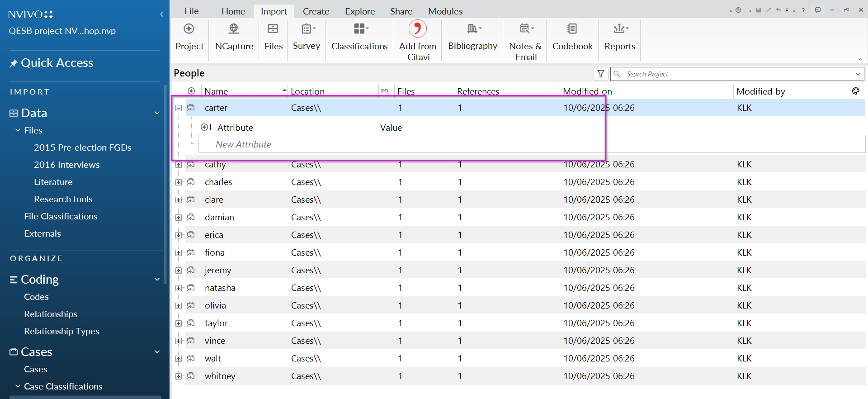Collapse the Data section chevron

(x=157, y=113)
